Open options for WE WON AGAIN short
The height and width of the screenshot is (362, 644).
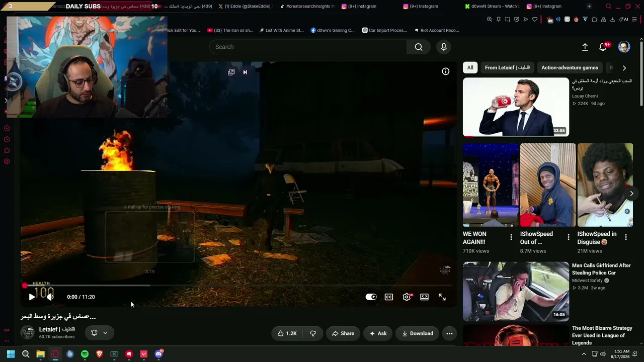tap(511, 237)
